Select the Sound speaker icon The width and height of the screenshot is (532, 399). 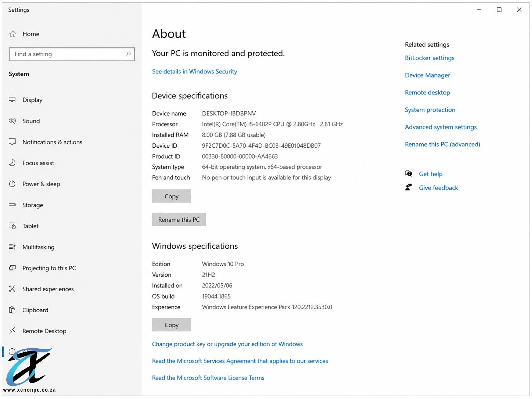pos(12,121)
